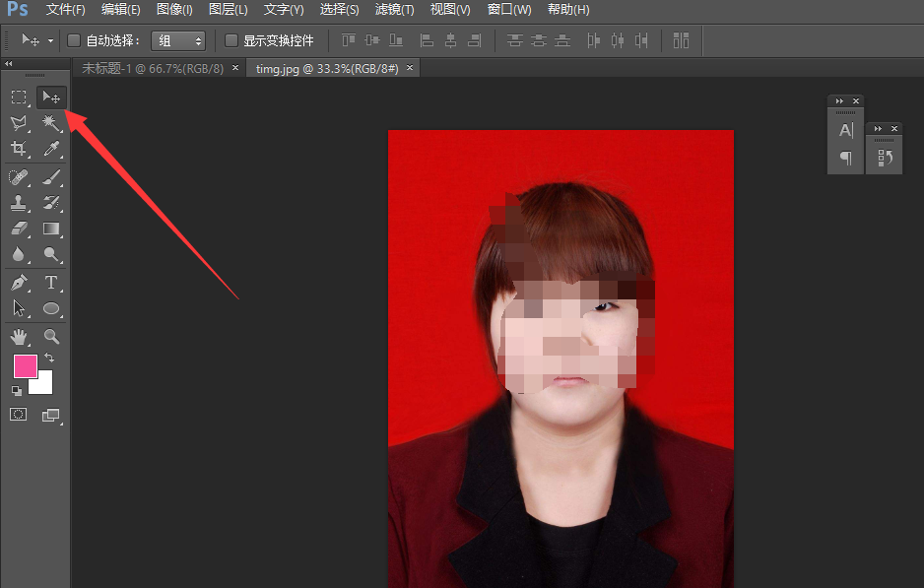Expand the Move tool preset picker
This screenshot has width=924, height=588.
31,40
